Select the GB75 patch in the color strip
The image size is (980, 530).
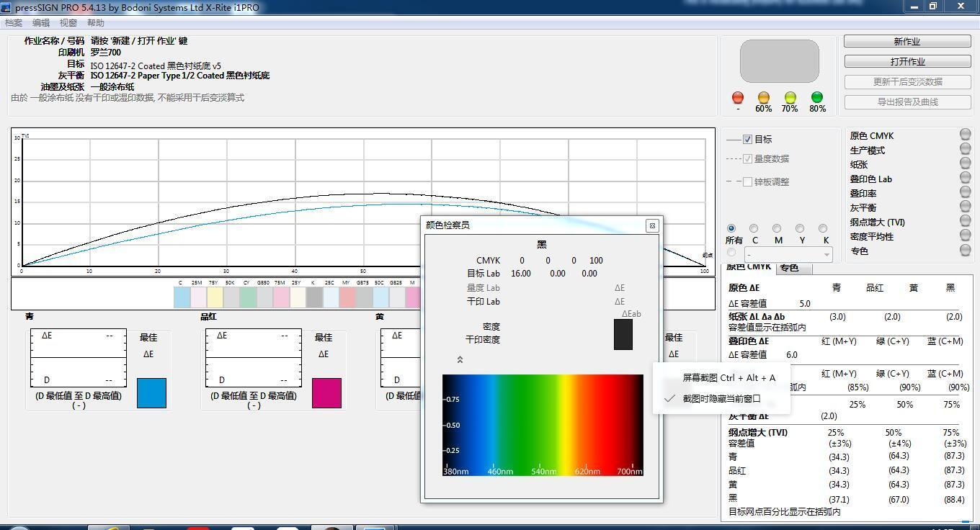click(x=364, y=297)
